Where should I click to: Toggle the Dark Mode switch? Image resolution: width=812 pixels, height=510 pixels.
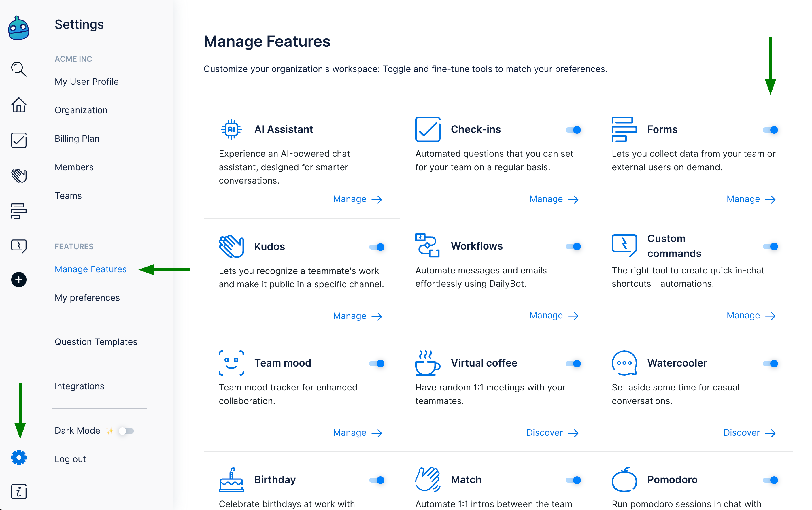pyautogui.click(x=126, y=431)
